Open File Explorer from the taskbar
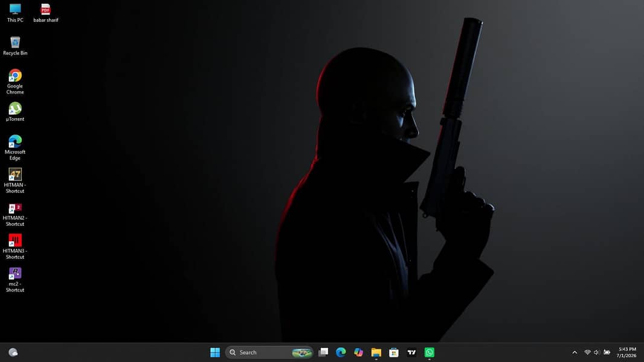The image size is (644, 362). pyautogui.click(x=376, y=352)
